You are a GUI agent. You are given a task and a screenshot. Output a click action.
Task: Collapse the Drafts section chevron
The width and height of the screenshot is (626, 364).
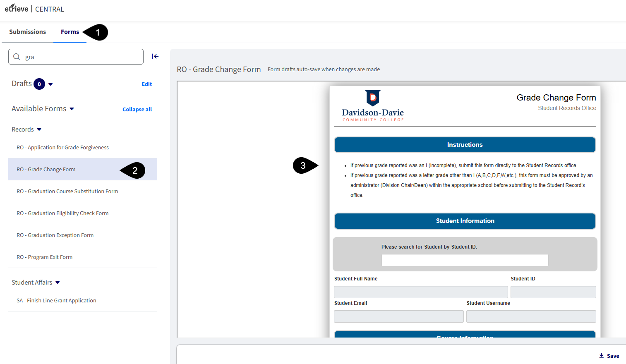tap(50, 84)
